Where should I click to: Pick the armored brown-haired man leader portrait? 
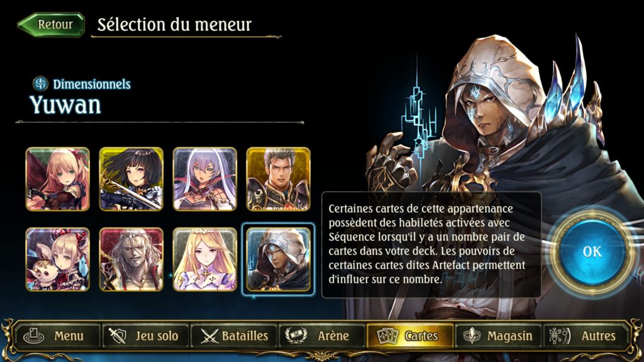278,179
